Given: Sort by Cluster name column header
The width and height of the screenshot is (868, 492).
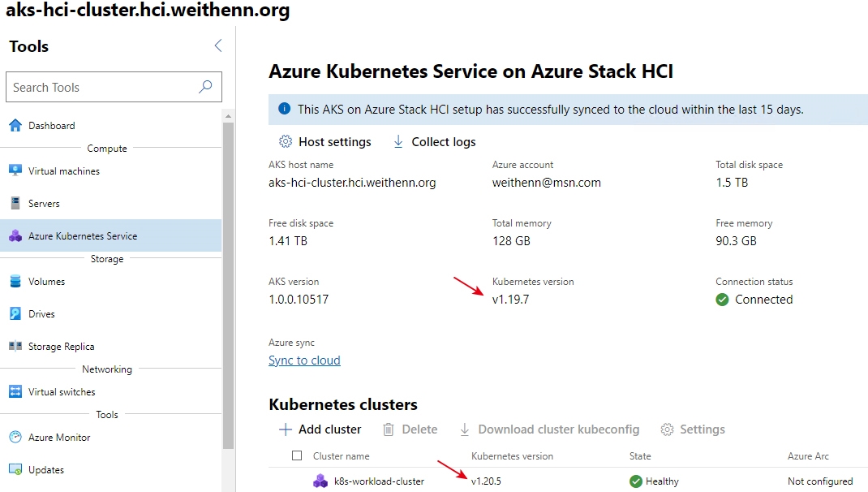Looking at the screenshot, I should [x=341, y=456].
